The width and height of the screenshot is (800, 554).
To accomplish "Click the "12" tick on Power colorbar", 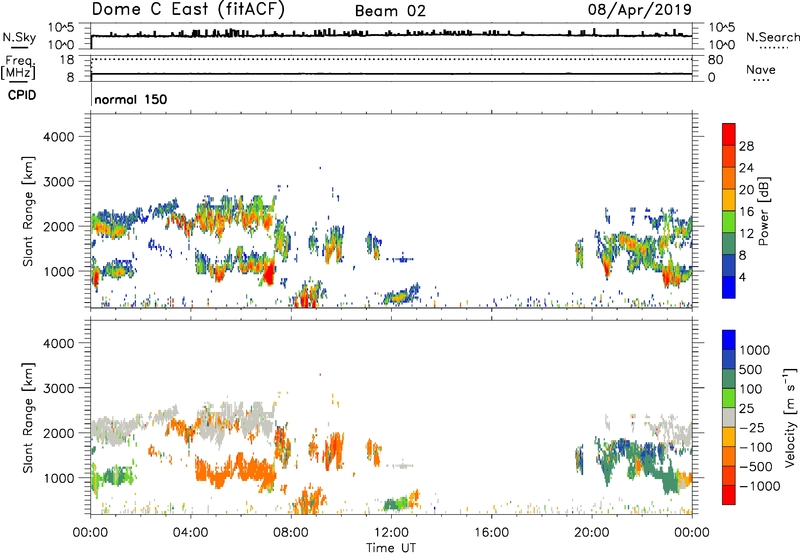I will point(746,234).
